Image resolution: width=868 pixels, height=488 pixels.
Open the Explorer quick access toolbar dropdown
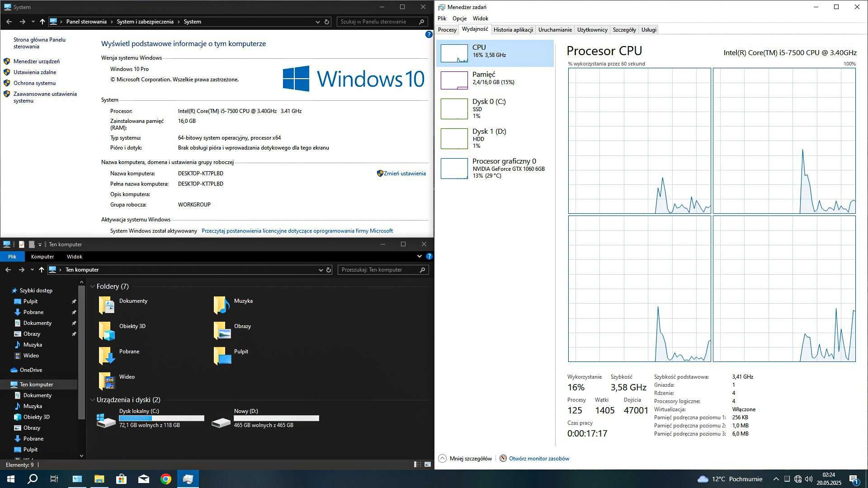click(x=40, y=244)
